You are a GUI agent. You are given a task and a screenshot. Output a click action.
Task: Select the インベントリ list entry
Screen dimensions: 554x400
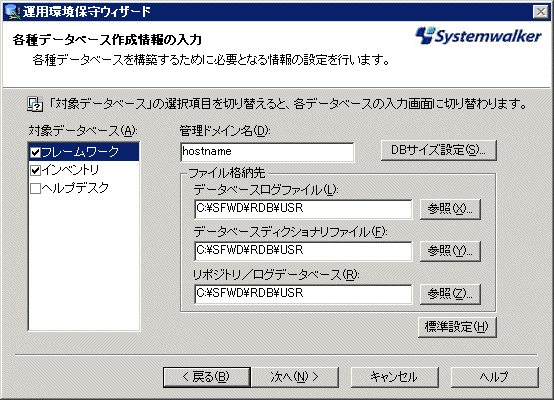coord(84,170)
